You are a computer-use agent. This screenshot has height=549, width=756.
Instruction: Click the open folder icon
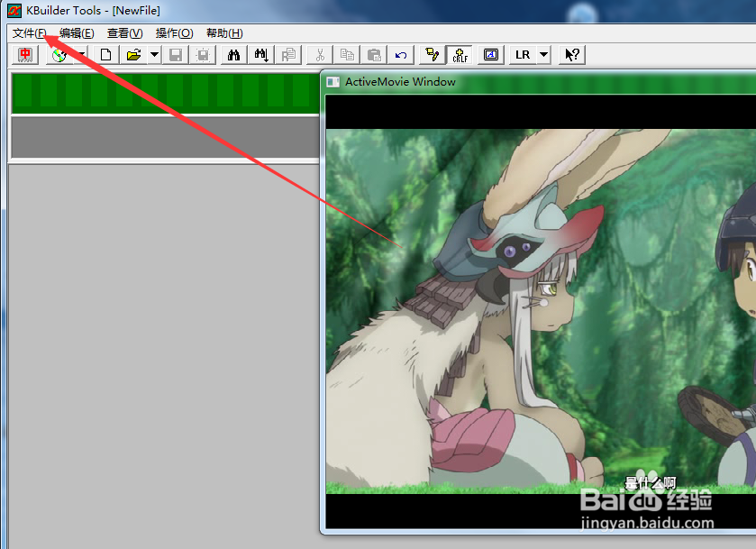coord(133,55)
